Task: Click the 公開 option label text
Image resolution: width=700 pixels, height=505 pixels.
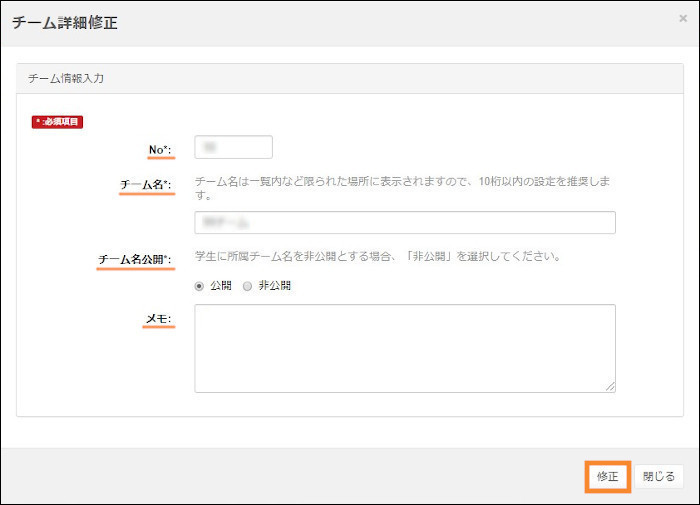Action: (x=220, y=286)
